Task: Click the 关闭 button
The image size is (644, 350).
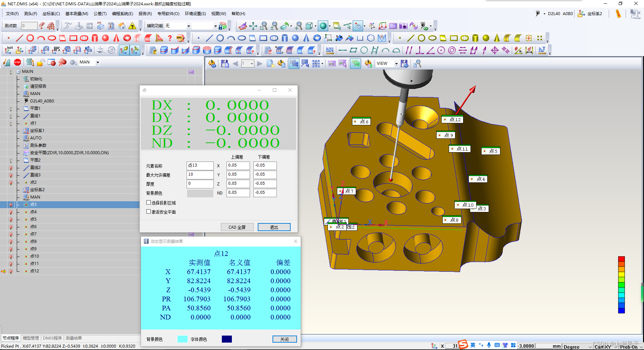Action: tap(285, 339)
